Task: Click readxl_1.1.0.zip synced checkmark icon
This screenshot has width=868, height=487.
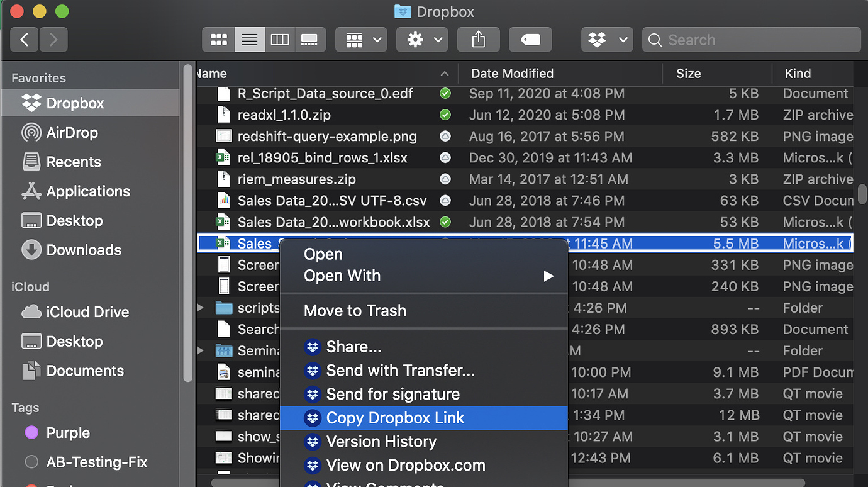Action: tap(445, 115)
